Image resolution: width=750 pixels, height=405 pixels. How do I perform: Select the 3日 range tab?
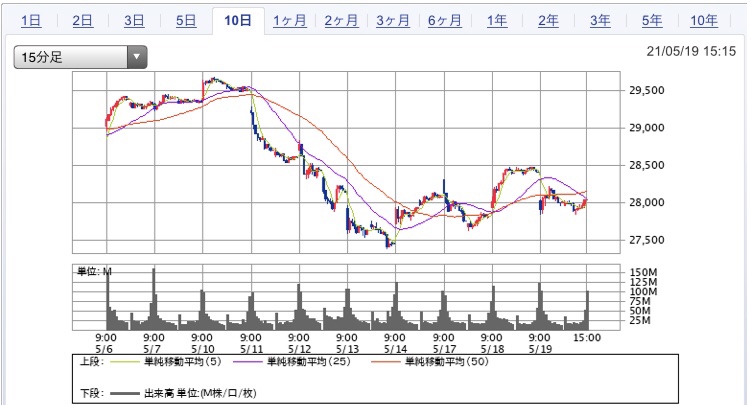pos(134,21)
